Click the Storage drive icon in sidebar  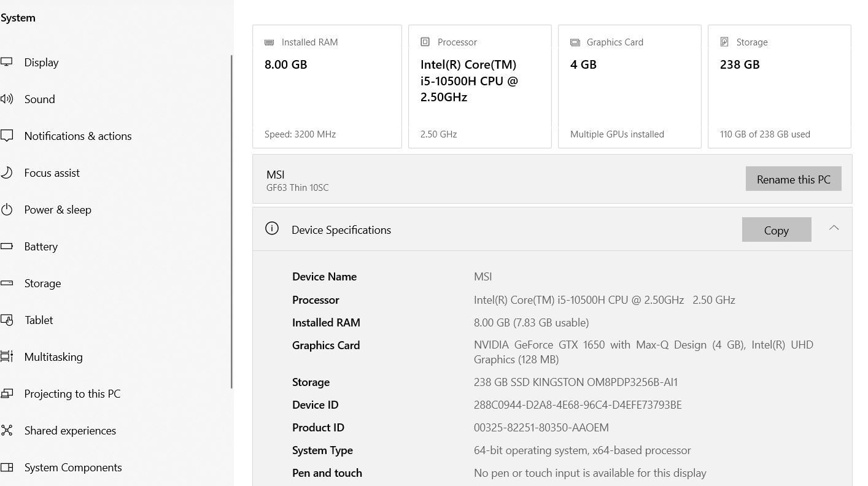(x=6, y=283)
